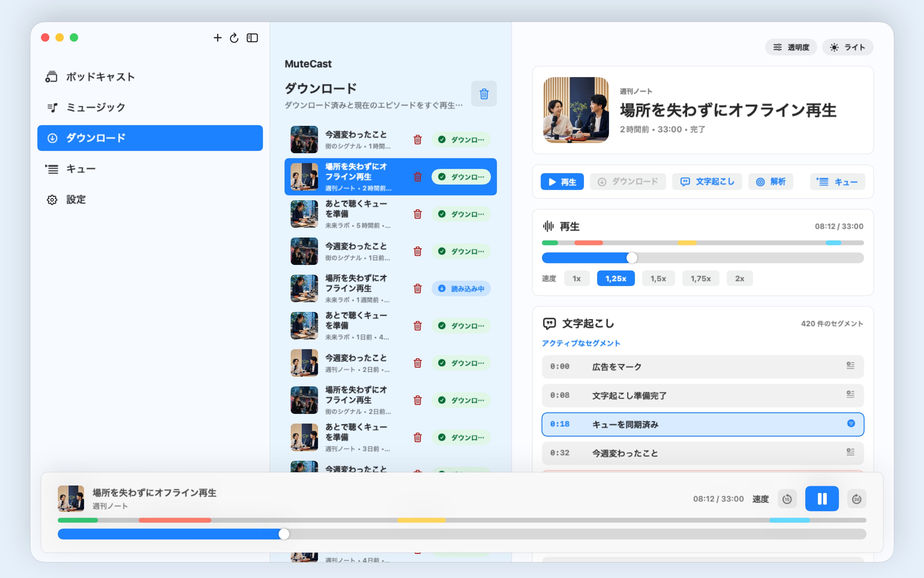Click the trash icon on the selected 週刊ノート 2時間前 row
Viewport: 924px width, 578px height.
tap(418, 177)
